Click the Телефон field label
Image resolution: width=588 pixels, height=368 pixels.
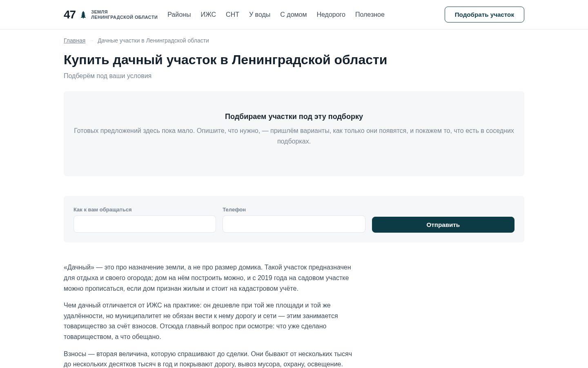pyautogui.click(x=234, y=209)
